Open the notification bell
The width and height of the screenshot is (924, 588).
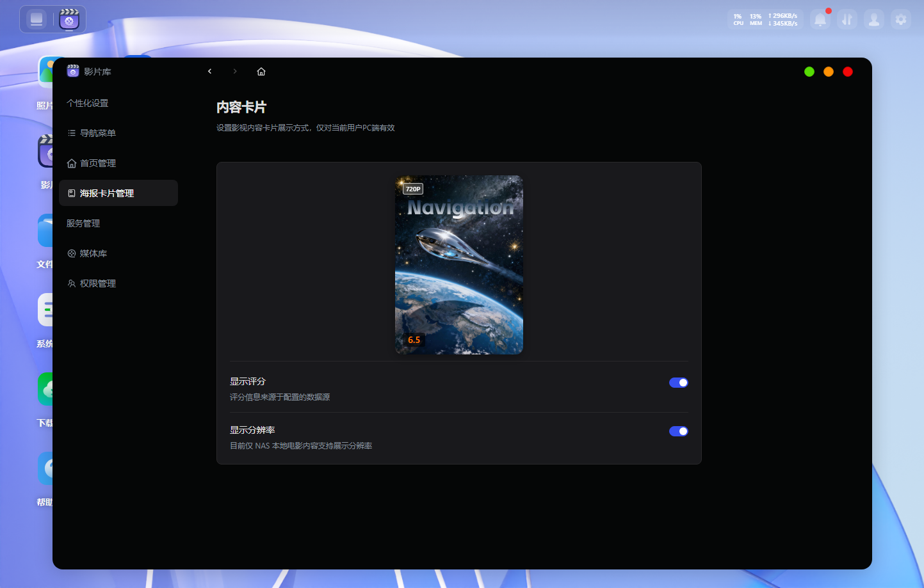[820, 20]
